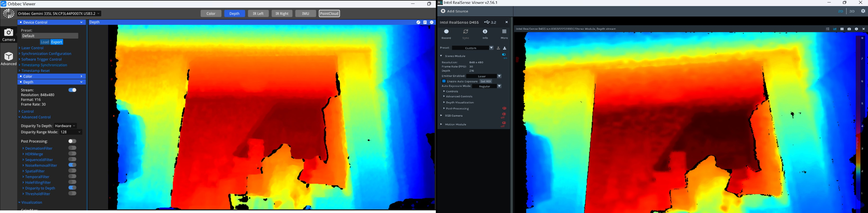Switch RealSense Viewer to 3D view
This screenshot has width=868, height=213.
pyautogui.click(x=852, y=12)
